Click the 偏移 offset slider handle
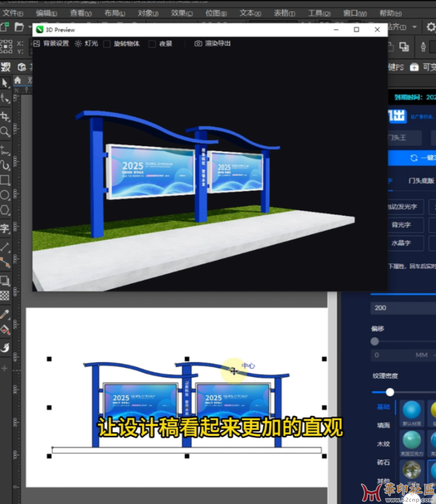 pos(374,341)
